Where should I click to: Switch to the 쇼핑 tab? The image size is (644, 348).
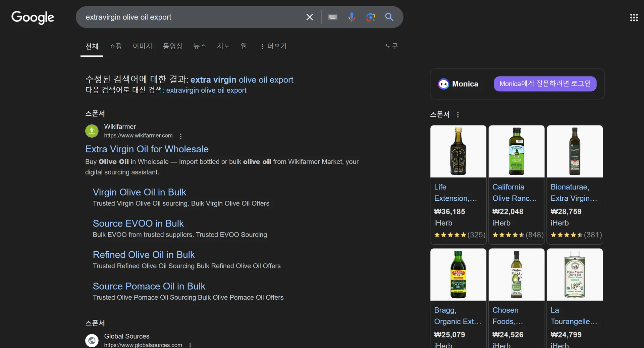coord(115,46)
